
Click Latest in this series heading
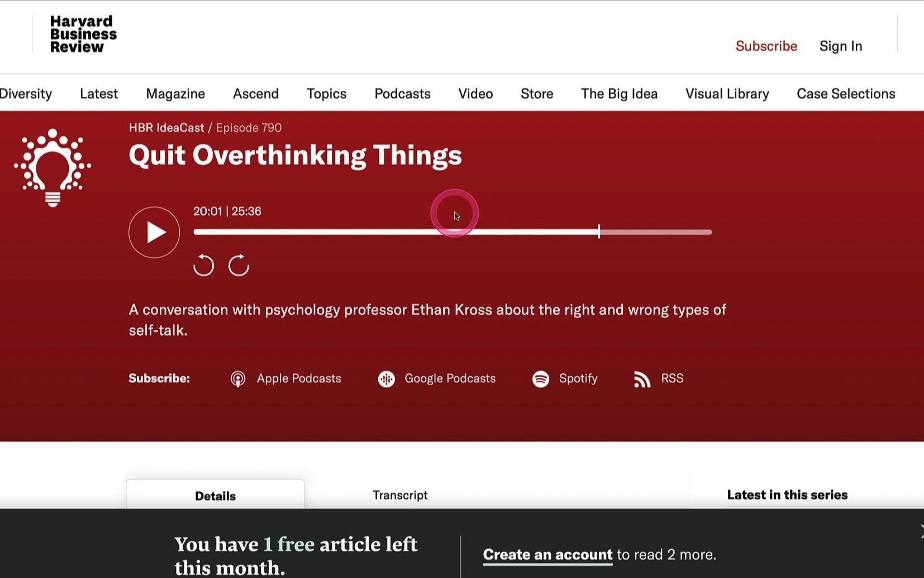(787, 495)
